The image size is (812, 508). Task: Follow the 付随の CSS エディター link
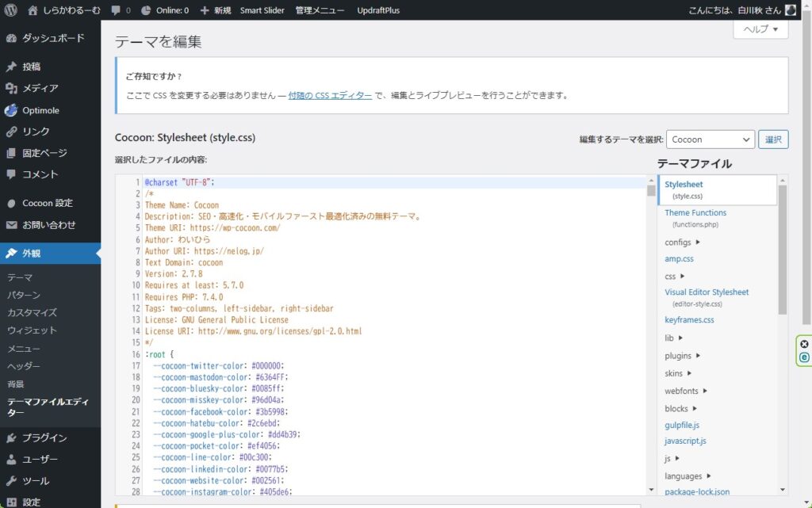pyautogui.click(x=330, y=95)
